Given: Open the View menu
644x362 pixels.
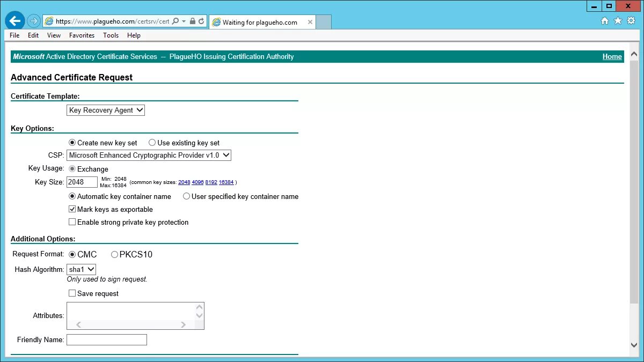Looking at the screenshot, I should pos(54,35).
